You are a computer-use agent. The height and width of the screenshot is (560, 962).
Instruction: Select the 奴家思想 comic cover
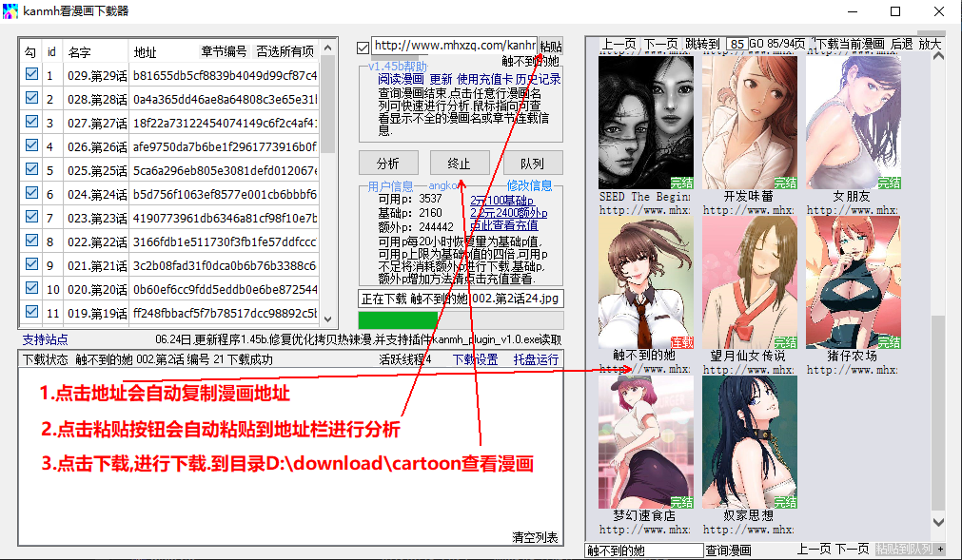[749, 442]
